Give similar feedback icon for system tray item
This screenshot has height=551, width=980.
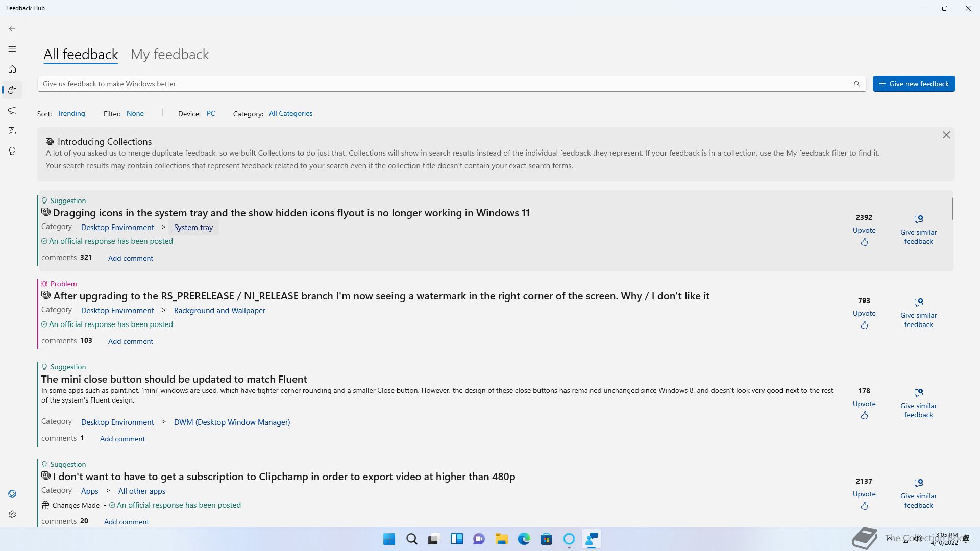coord(919,219)
